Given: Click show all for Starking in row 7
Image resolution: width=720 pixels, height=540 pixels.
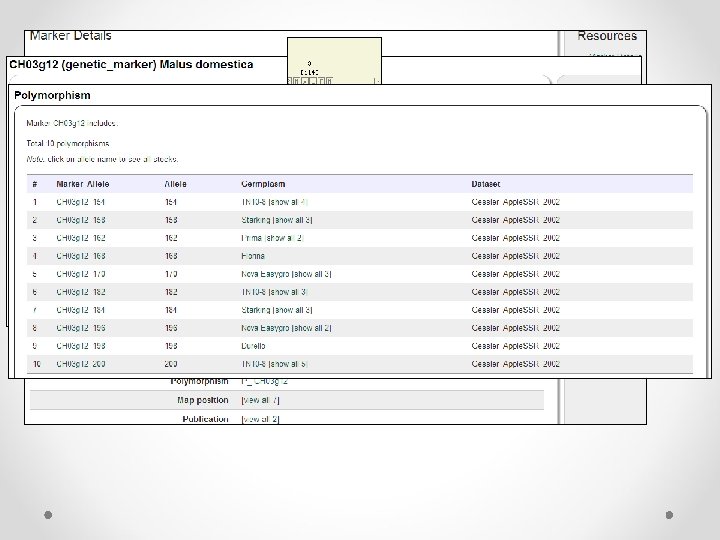Looking at the screenshot, I should point(292,310).
